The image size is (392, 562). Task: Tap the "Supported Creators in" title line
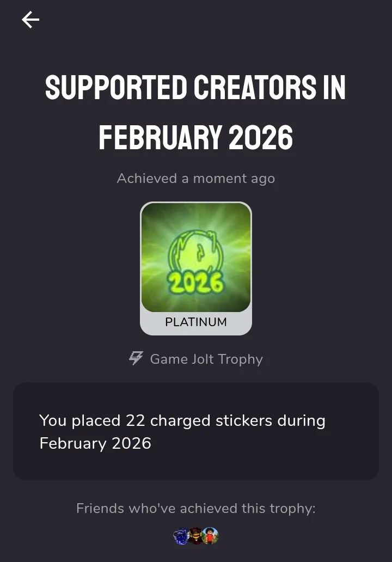pyautogui.click(x=195, y=88)
